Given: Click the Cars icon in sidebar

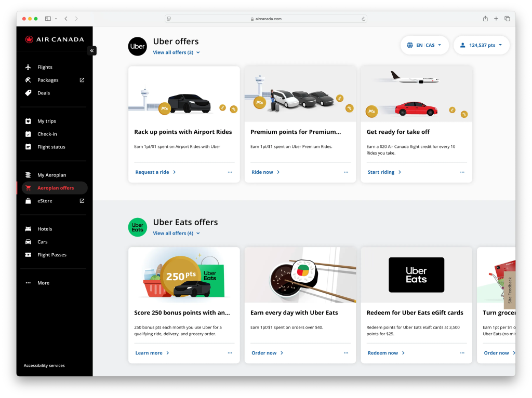Looking at the screenshot, I should click(28, 242).
